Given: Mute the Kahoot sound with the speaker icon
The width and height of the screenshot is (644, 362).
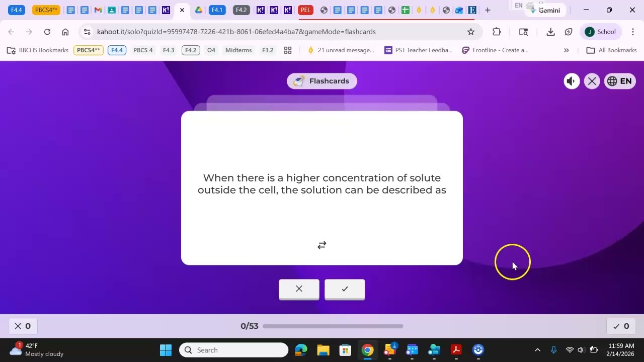Looking at the screenshot, I should [x=572, y=81].
